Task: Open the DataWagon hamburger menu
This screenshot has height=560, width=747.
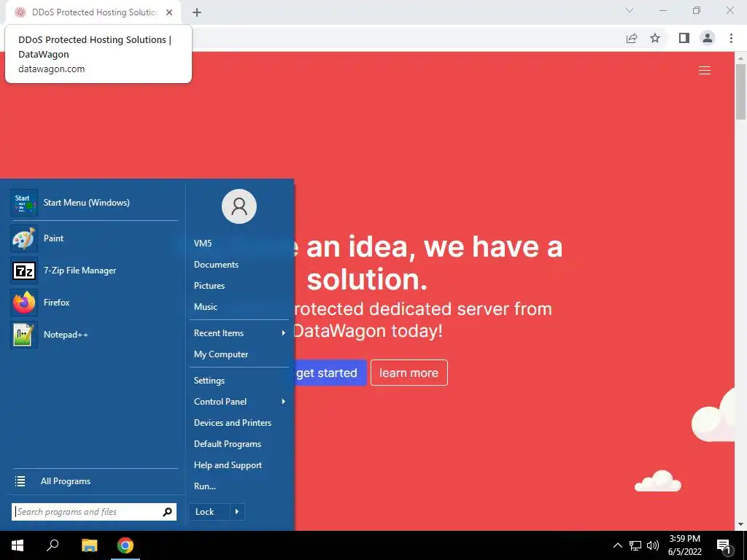Action: pyautogui.click(x=705, y=71)
